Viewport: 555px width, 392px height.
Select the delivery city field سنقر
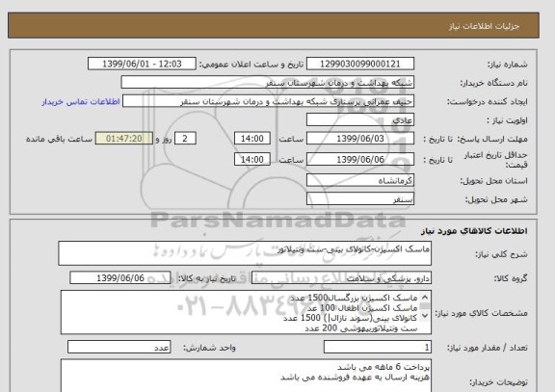coord(360,199)
